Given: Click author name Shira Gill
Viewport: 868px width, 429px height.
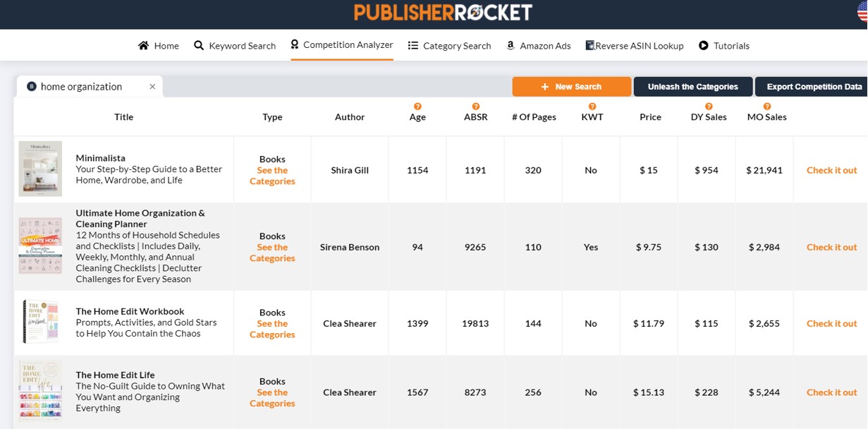Looking at the screenshot, I should click(350, 170).
